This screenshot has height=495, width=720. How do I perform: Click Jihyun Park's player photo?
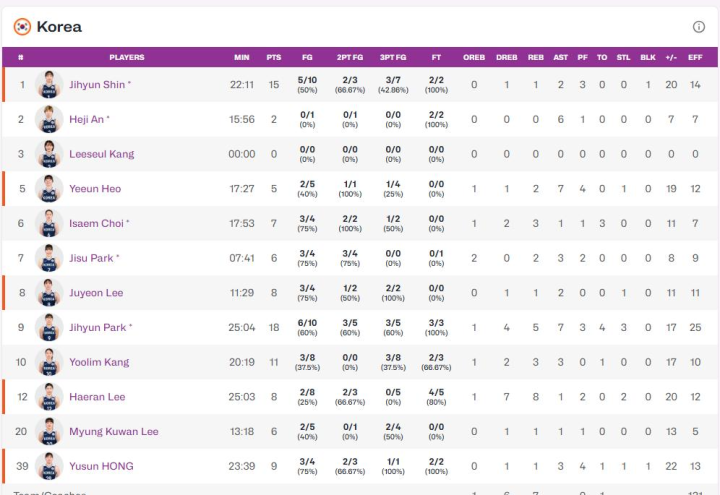(48, 327)
